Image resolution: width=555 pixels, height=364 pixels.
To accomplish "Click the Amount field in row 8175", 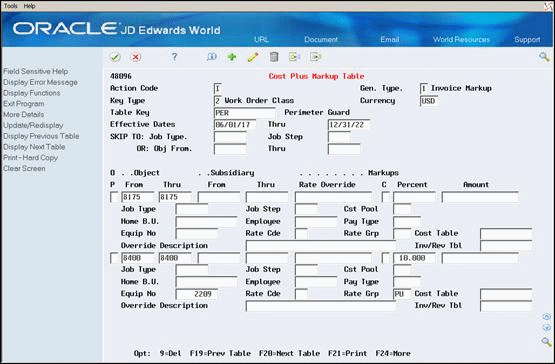I will pos(480,197).
